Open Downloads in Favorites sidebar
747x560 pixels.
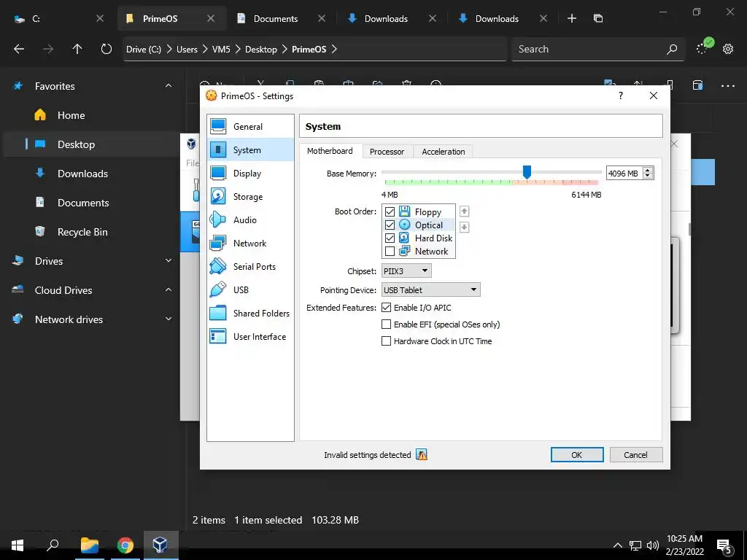82,174
